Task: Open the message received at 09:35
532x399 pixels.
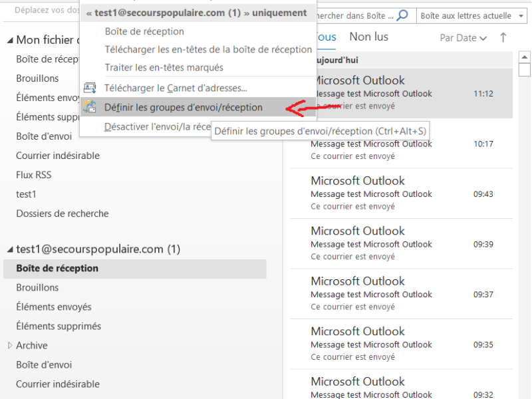Action: pos(401,344)
